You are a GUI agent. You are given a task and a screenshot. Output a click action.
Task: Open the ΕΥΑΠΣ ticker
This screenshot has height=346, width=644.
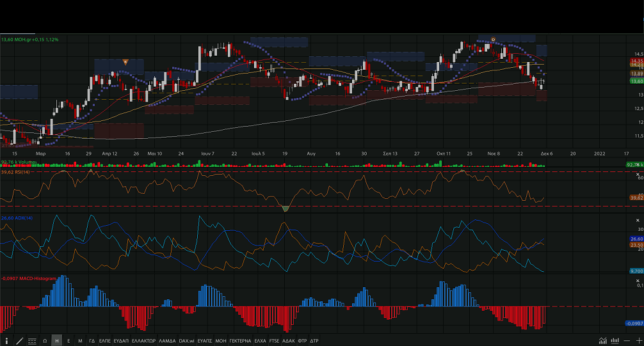tap(205, 341)
